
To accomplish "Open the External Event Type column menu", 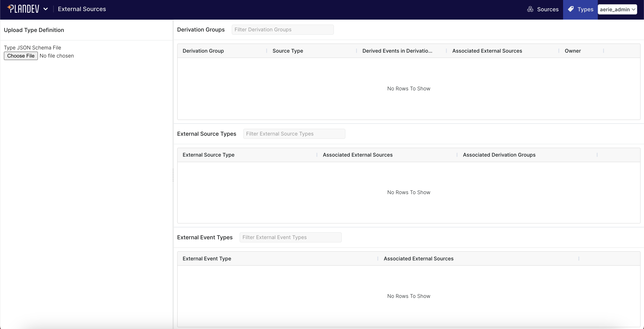I will [378, 258].
